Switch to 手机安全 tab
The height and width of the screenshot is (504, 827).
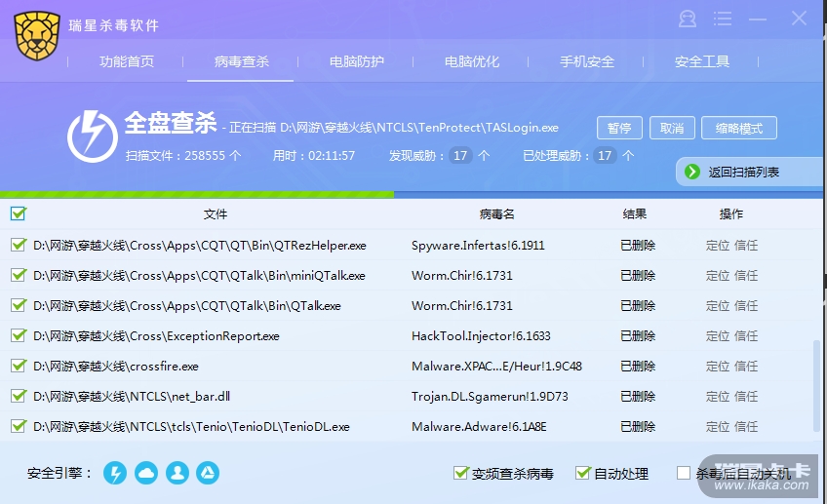tap(586, 61)
